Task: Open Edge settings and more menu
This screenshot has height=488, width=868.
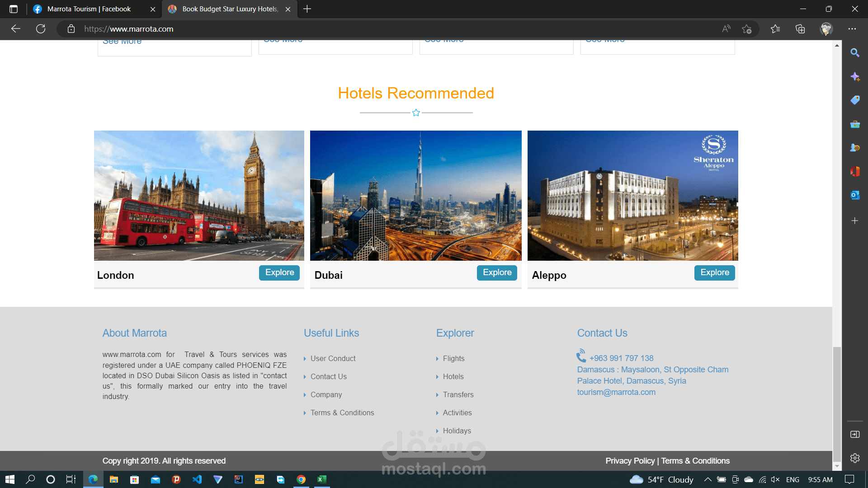Action: click(x=852, y=29)
